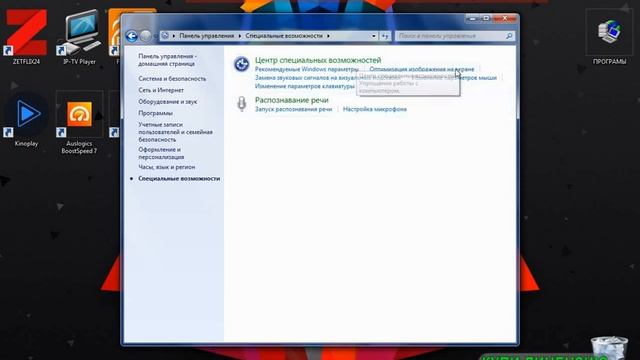Expand arrow after Панель управления breadcrumb
640x360 pixels.
240,36
